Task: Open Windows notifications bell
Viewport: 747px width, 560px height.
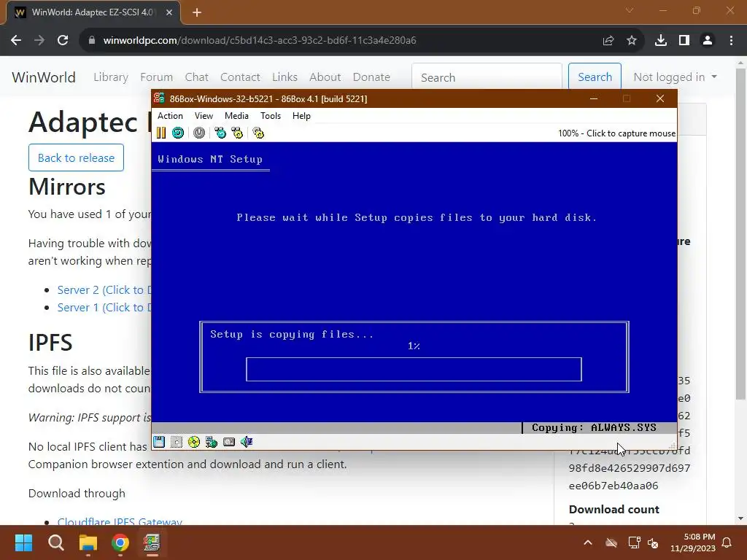Action: pyautogui.click(x=727, y=542)
